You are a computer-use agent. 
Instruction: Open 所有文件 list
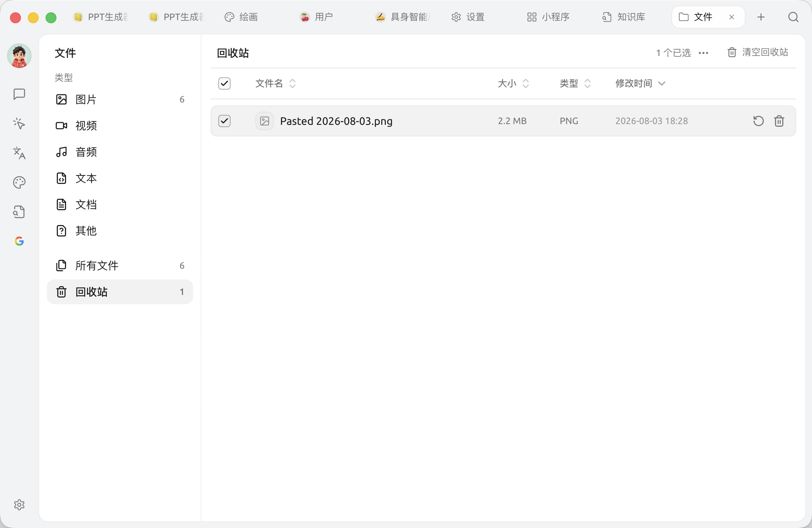coord(120,266)
